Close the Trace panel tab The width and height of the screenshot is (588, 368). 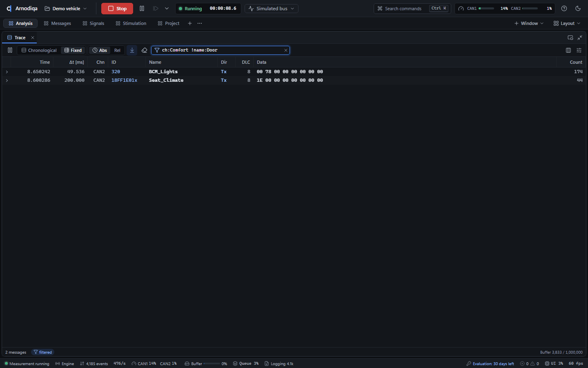[33, 38]
